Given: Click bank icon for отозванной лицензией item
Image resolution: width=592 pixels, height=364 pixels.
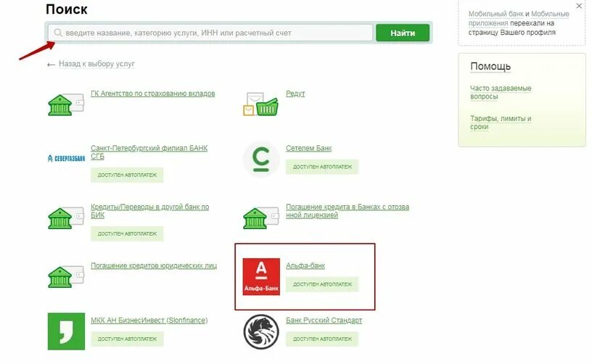Looking at the screenshot, I should 260,218.
